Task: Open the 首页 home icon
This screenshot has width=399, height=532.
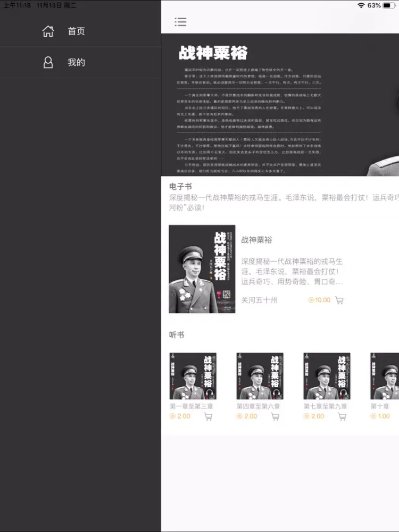Action: (x=48, y=31)
